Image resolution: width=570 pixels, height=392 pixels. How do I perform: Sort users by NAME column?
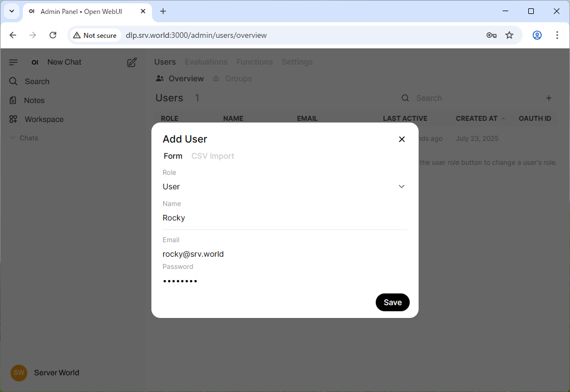click(233, 119)
